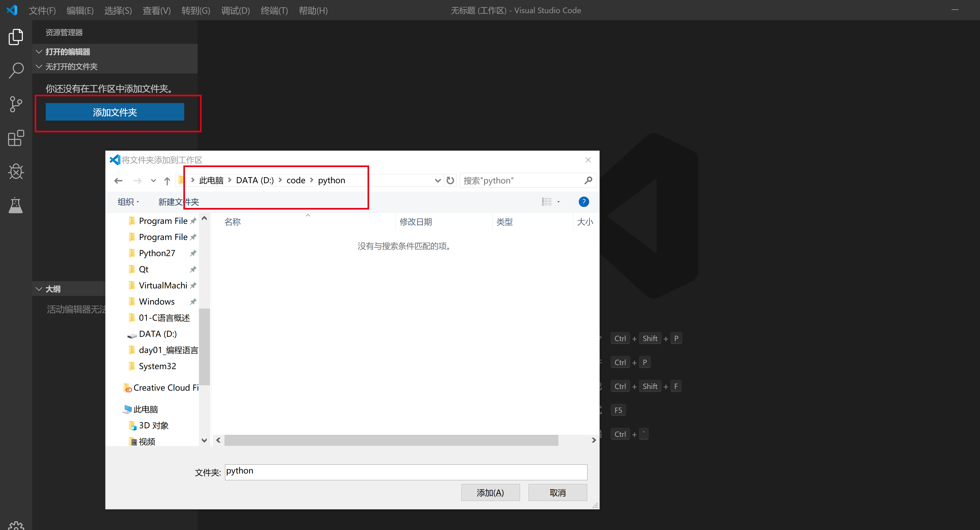Go back in the folder dialog
This screenshot has width=980, height=530.
[x=118, y=181]
